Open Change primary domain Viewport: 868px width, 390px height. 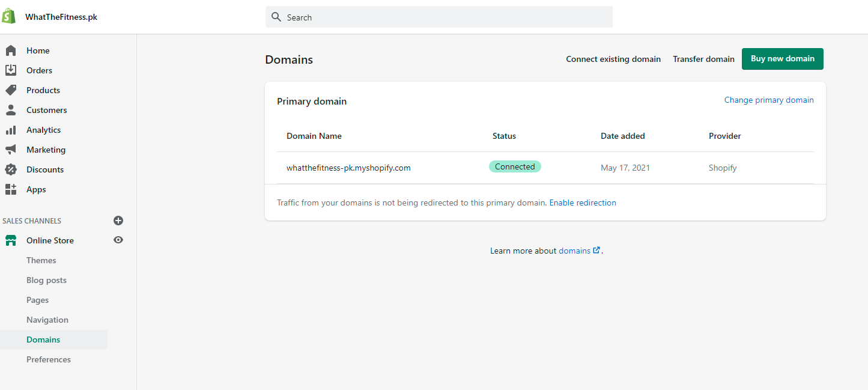[x=769, y=100]
